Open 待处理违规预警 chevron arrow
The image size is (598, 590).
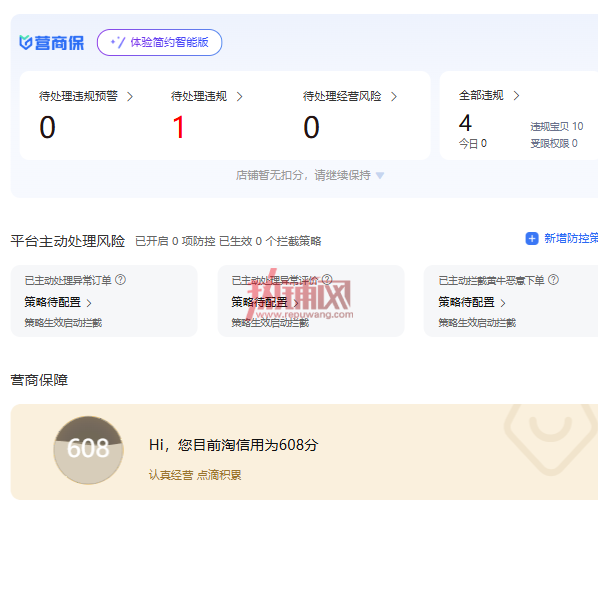point(130,96)
